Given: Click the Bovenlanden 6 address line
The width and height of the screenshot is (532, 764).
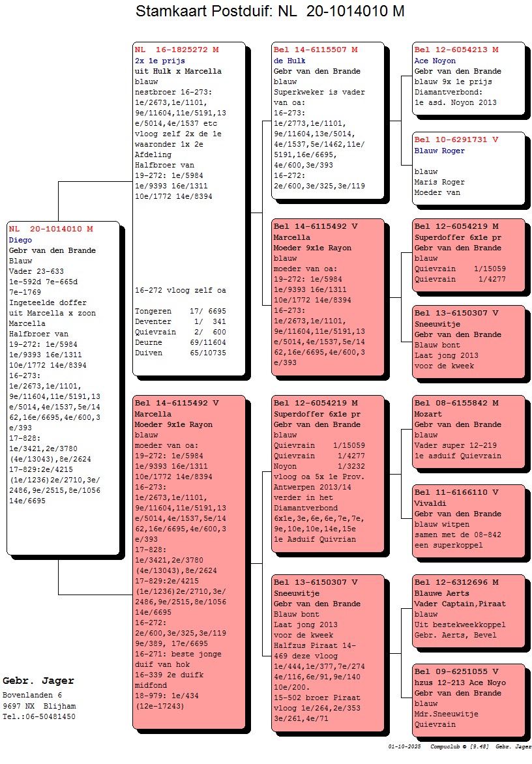Looking at the screenshot, I should 33,696.
